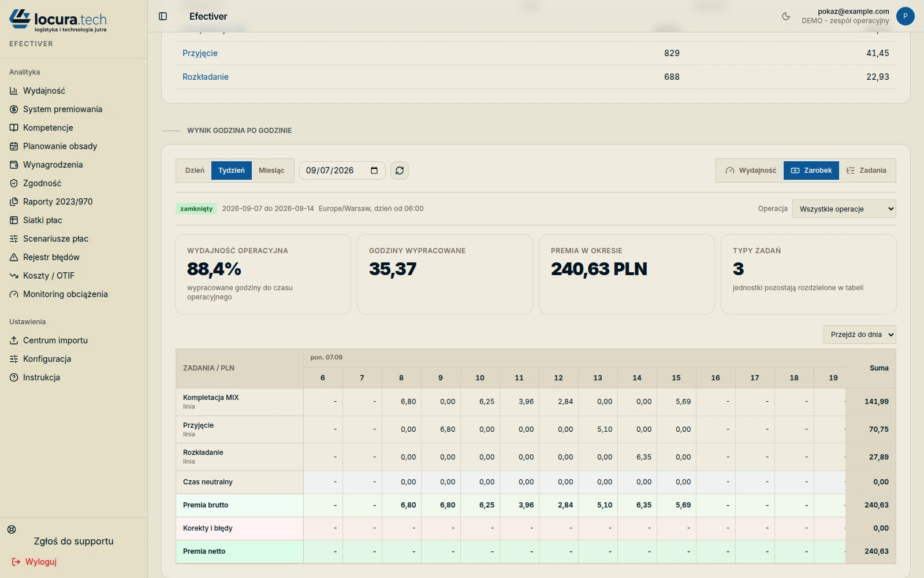924x578 pixels.
Task: Click the support lifebuoy icon
Action: click(x=12, y=529)
